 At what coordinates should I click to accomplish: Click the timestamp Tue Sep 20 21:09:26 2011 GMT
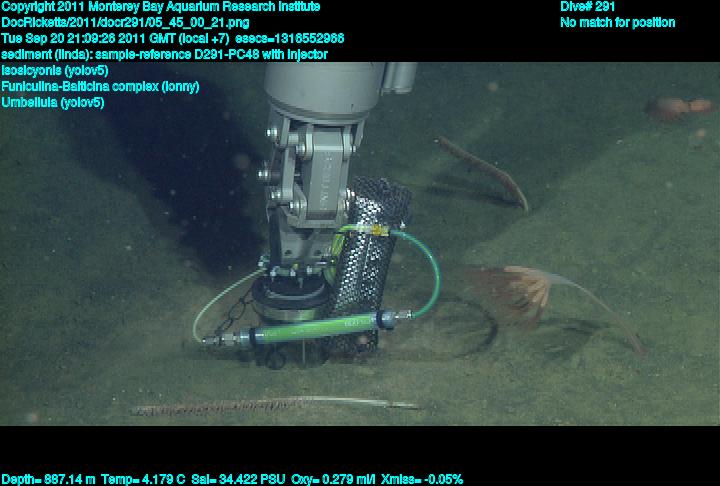88,38
